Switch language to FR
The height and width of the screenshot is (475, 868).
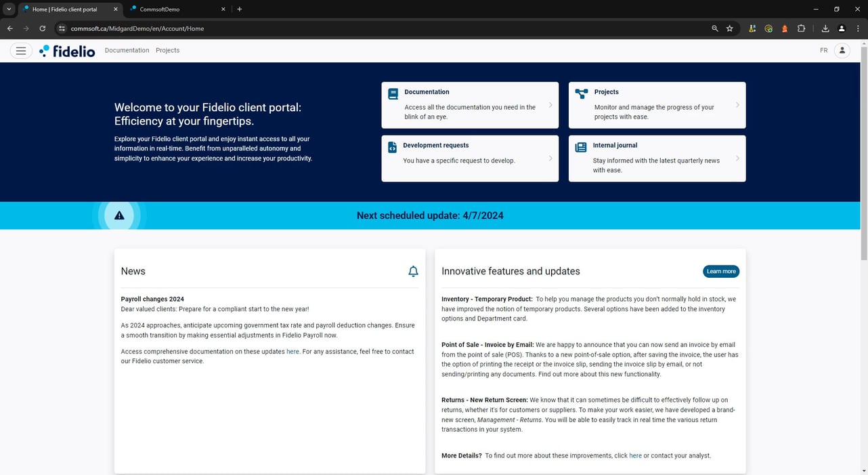tap(823, 51)
